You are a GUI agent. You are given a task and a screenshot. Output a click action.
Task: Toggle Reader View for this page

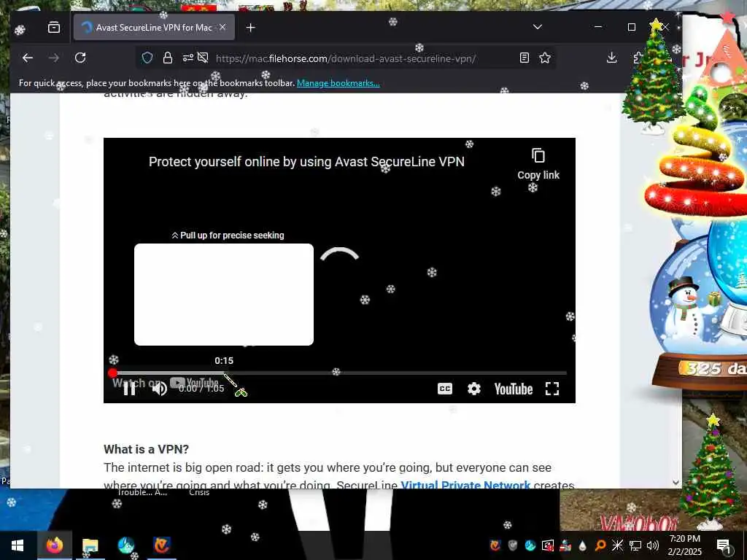point(524,58)
